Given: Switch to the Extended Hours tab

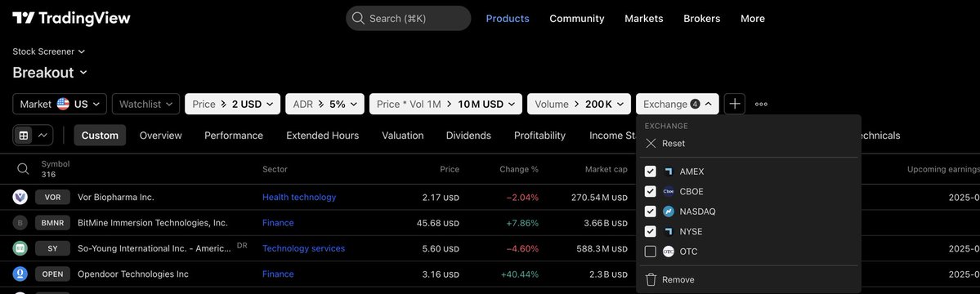Looking at the screenshot, I should click(x=323, y=136).
